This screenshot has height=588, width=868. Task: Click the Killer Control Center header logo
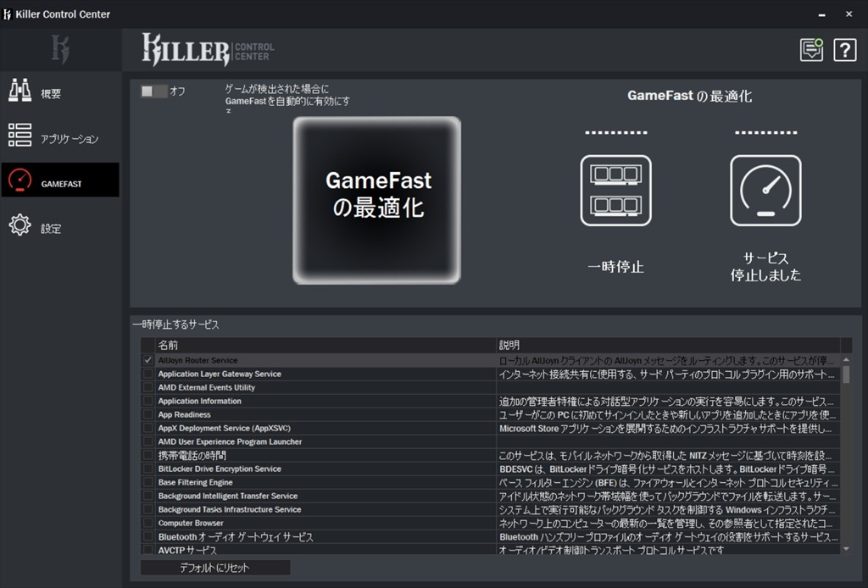[x=209, y=49]
